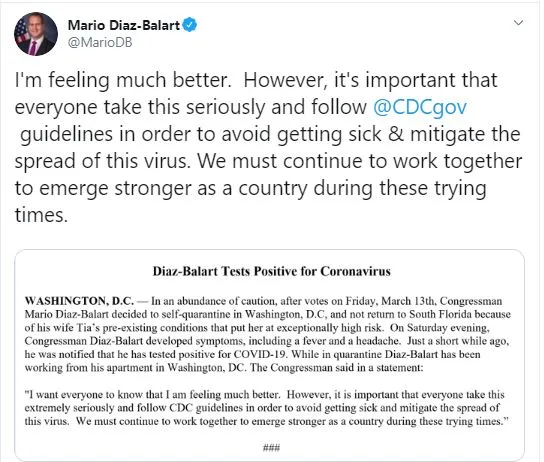Viewport: 544px width, 462px height.
Task: Click tweet text 'I'm feeling much better'
Action: (x=123, y=80)
